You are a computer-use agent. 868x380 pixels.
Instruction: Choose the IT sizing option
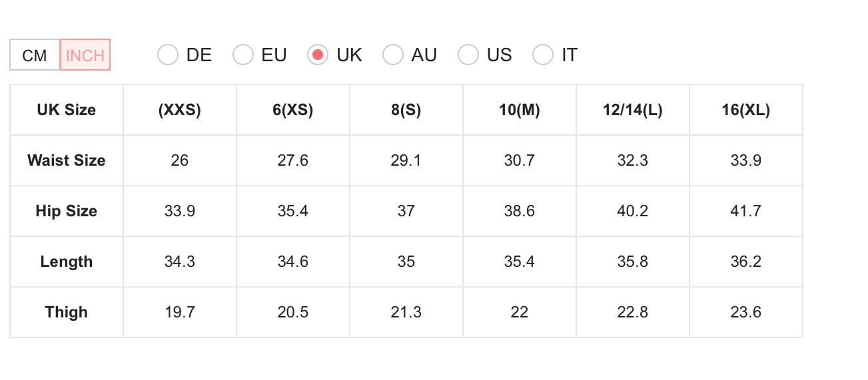click(543, 55)
